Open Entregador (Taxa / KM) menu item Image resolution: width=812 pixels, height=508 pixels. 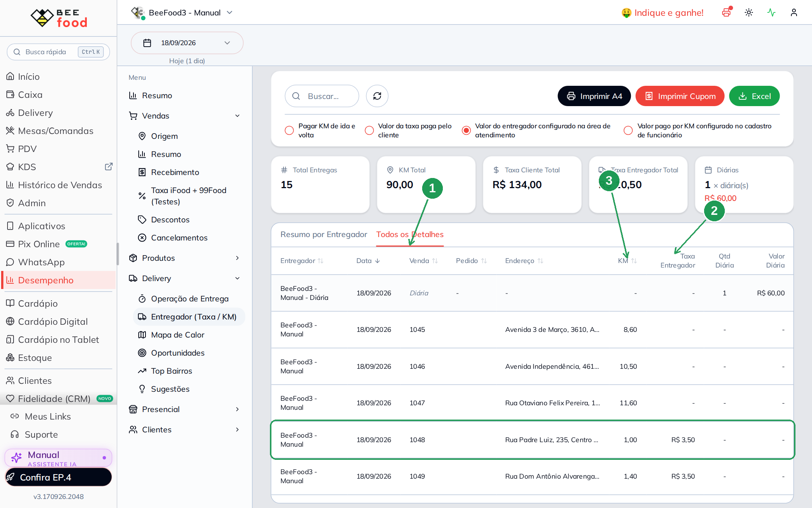click(189, 317)
